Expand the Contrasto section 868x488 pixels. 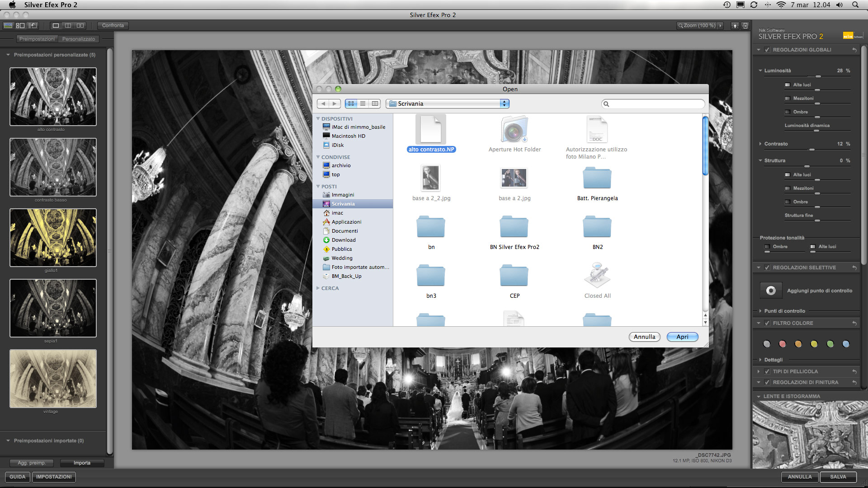tap(760, 144)
